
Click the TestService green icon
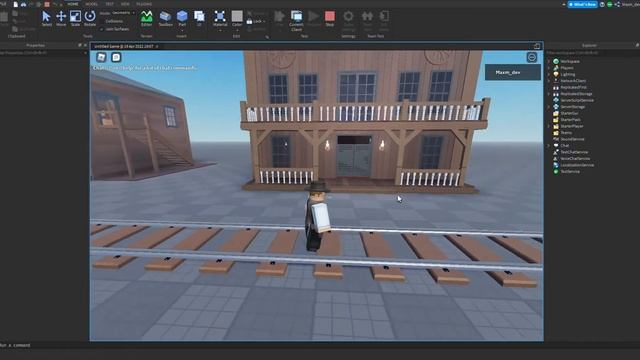[556, 171]
